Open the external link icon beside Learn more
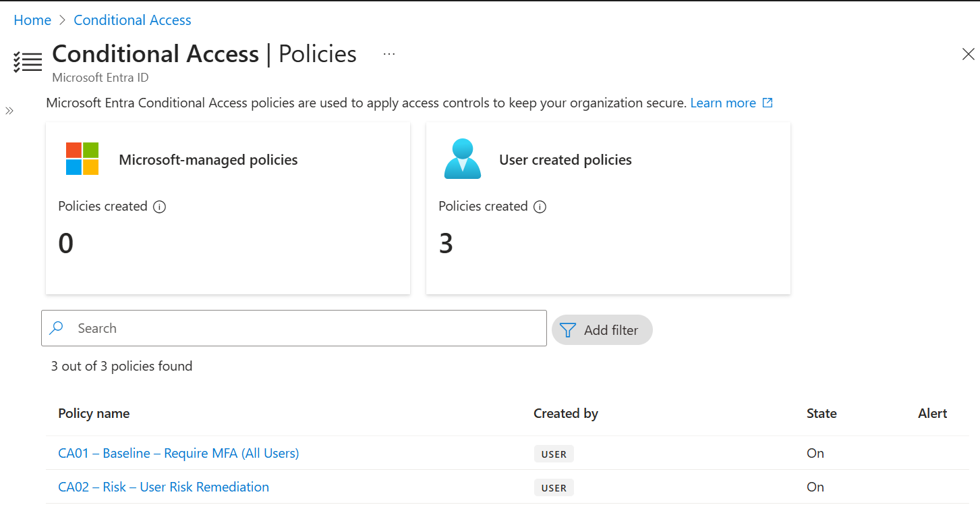 (x=768, y=103)
